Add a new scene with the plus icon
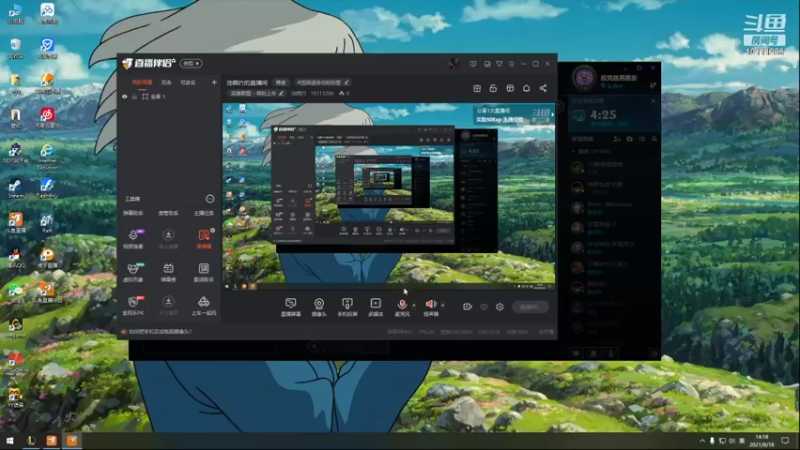800x450 pixels. [x=214, y=82]
